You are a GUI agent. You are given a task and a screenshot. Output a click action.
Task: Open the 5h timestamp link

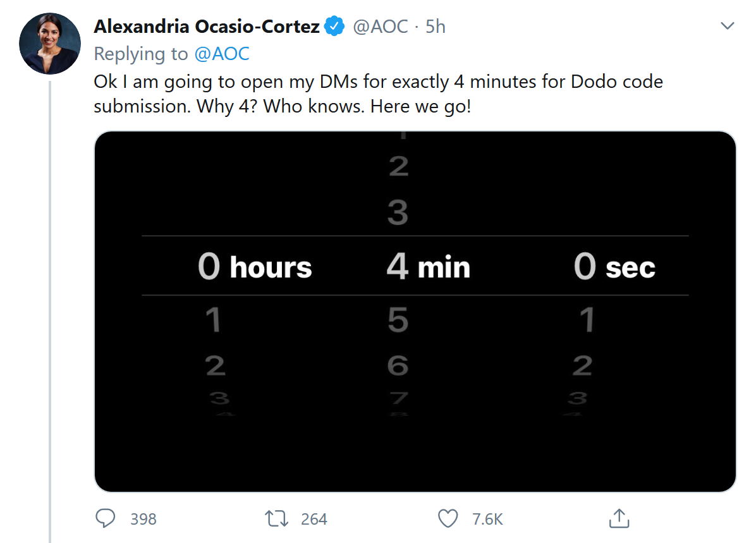[x=435, y=27]
